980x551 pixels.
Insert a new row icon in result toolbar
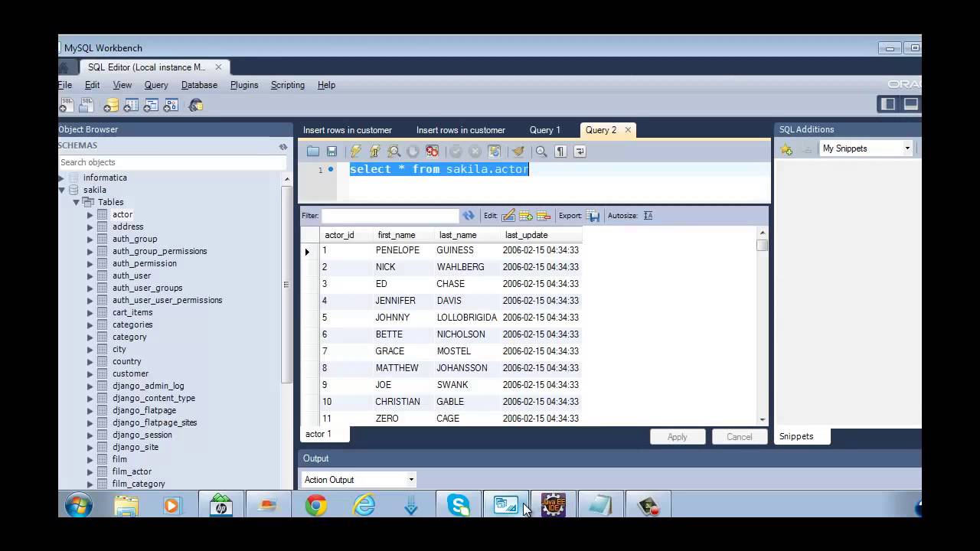[526, 216]
